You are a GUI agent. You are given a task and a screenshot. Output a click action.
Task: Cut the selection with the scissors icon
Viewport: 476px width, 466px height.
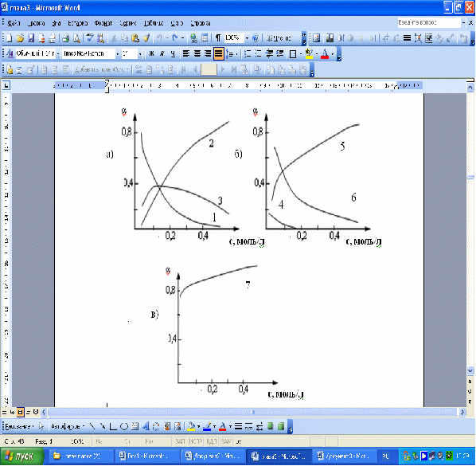click(x=114, y=38)
